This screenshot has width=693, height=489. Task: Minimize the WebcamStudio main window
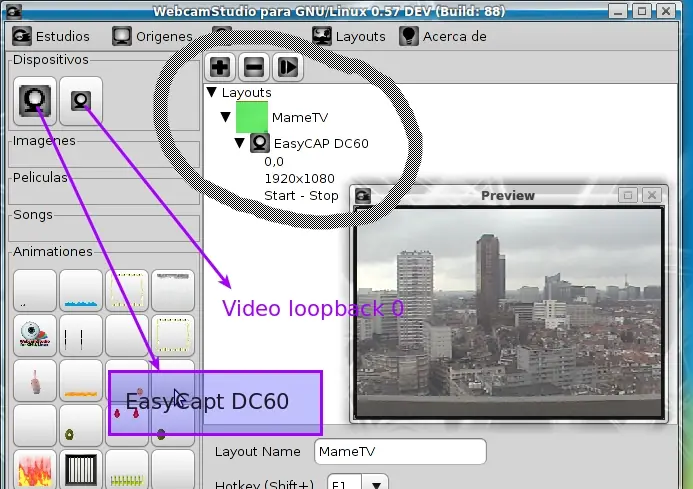pyautogui.click(x=617, y=11)
